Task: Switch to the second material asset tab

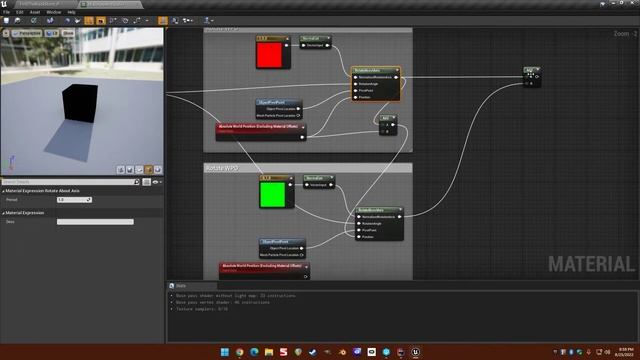Action: coord(110,4)
